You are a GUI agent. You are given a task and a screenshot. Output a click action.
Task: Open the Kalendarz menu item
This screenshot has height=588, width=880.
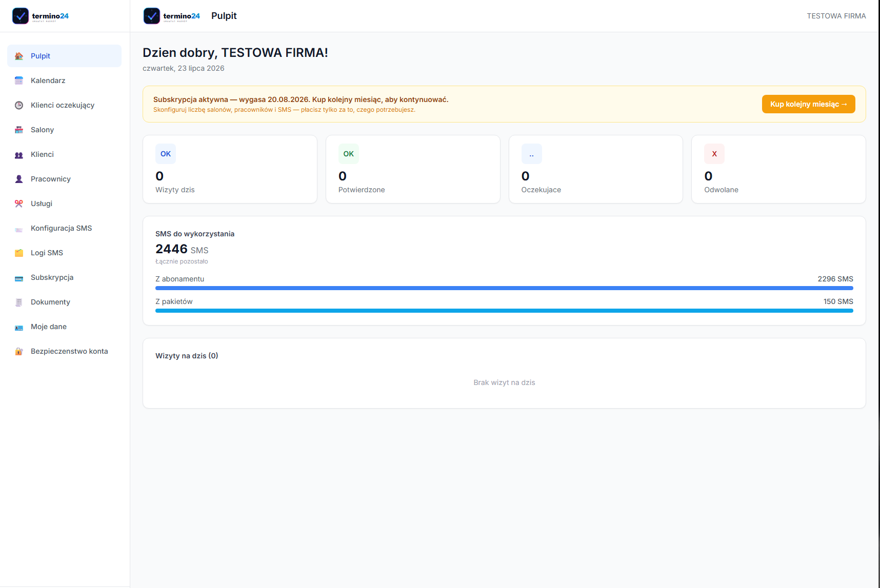64,80
